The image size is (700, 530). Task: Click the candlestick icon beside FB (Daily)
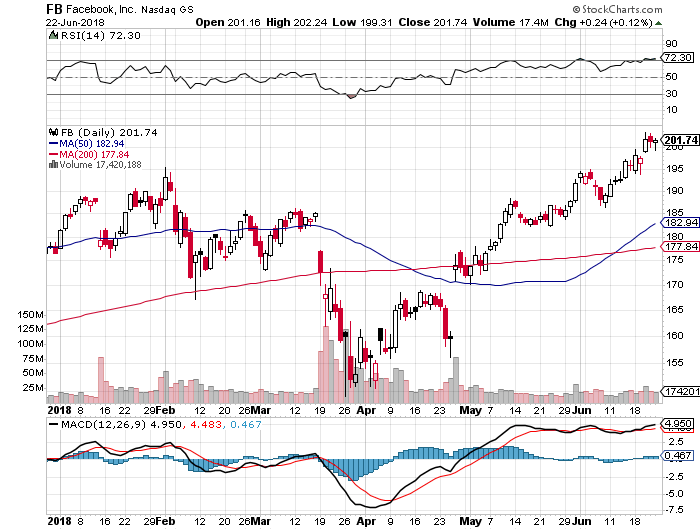pyautogui.click(x=53, y=132)
